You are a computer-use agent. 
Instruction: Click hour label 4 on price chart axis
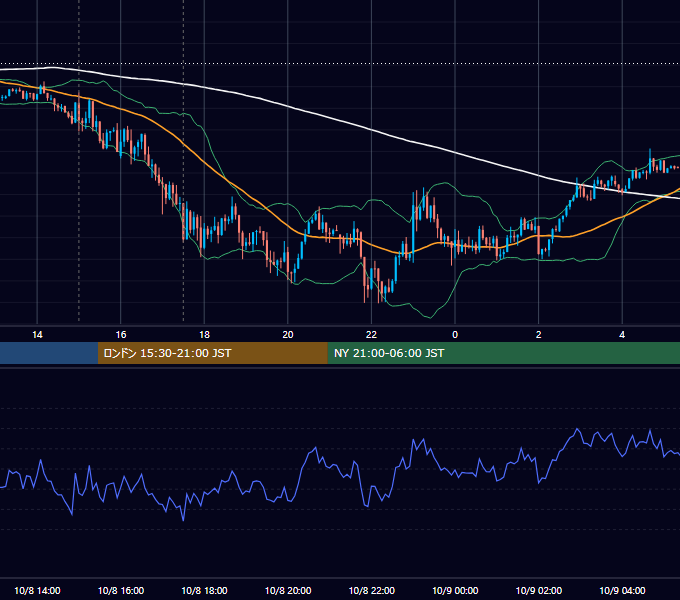click(x=622, y=335)
